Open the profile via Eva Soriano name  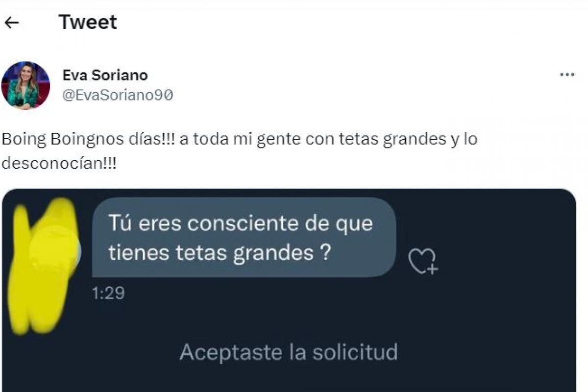tap(105, 75)
